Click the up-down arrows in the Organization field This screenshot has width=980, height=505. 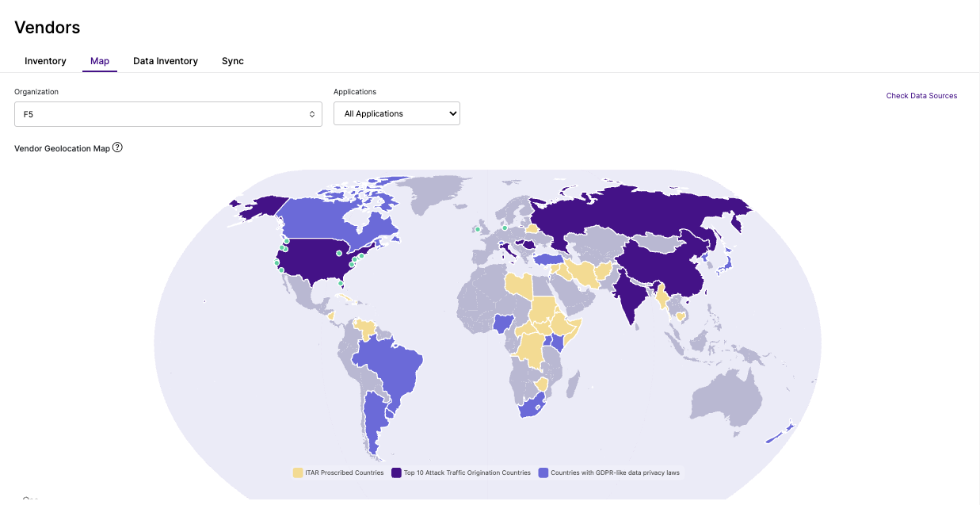point(312,114)
